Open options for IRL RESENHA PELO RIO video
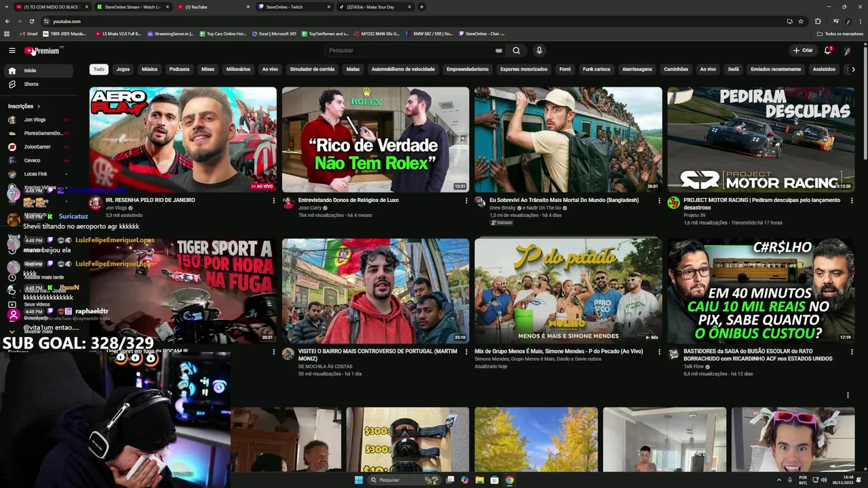 coord(274,201)
